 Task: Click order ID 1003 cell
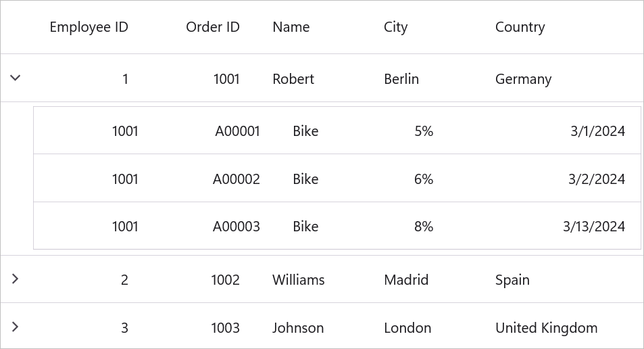(225, 328)
